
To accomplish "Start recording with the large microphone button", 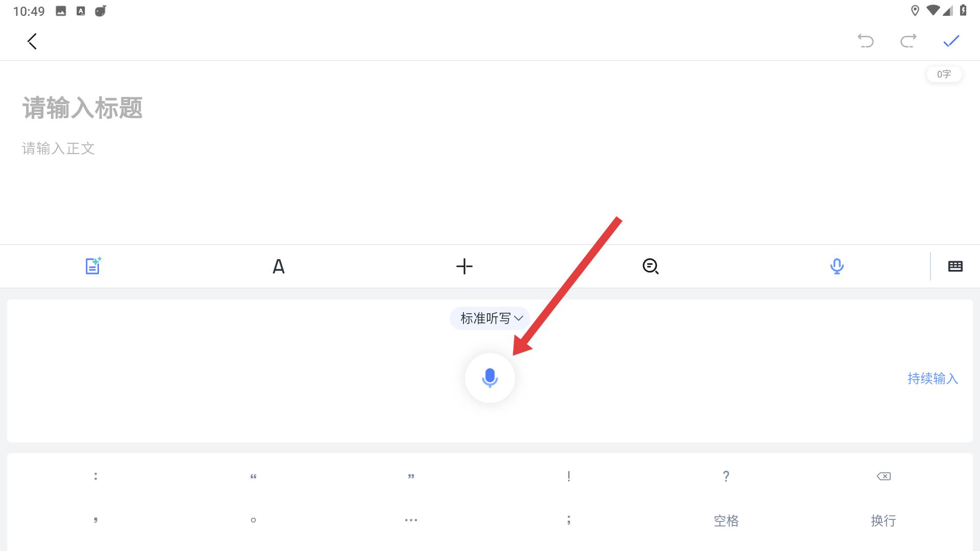I will pyautogui.click(x=490, y=378).
